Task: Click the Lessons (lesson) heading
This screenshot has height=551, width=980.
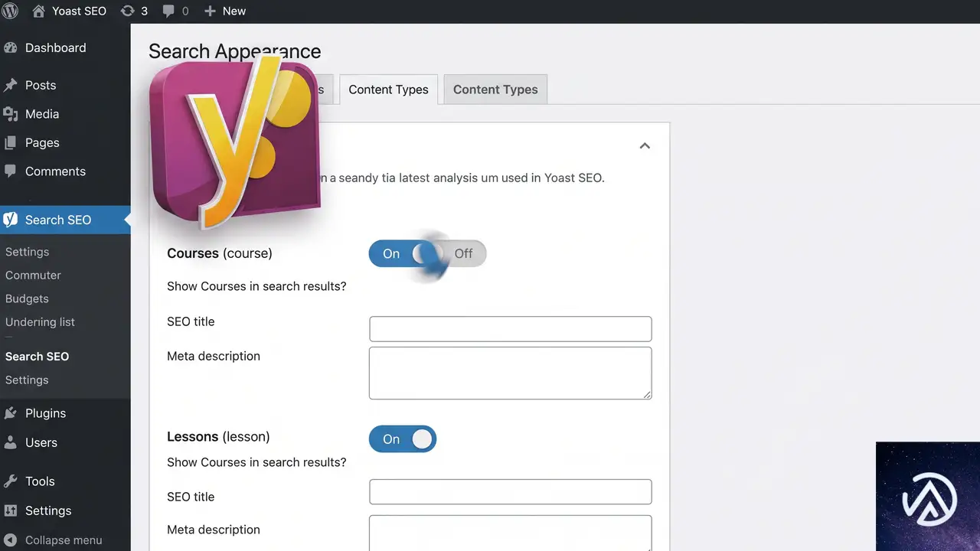Action: click(x=218, y=437)
